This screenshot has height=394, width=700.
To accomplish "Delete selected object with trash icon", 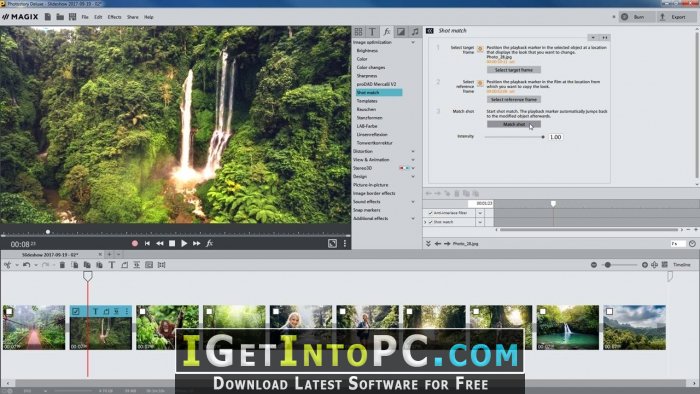I will pos(62,265).
